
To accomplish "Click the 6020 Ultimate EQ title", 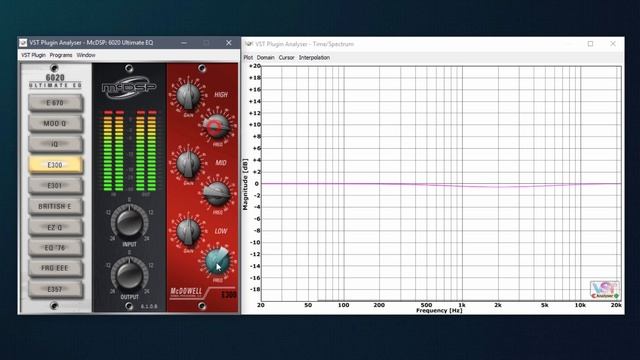I will (55, 81).
